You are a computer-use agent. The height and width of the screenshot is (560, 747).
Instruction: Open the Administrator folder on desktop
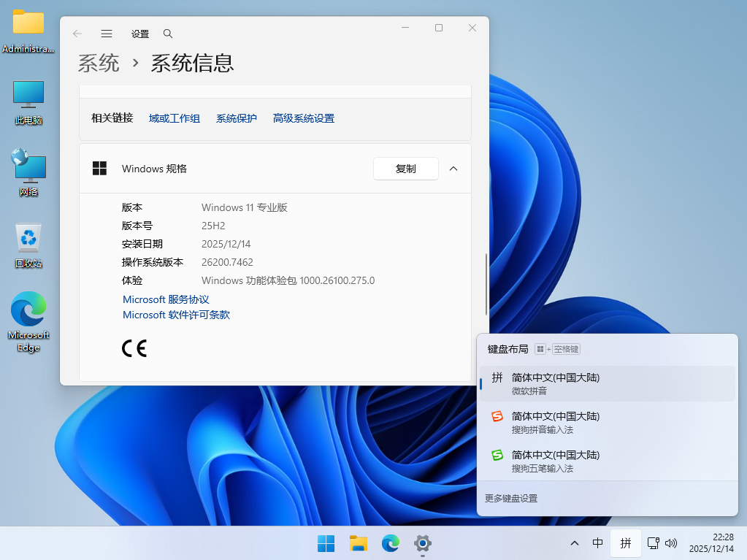click(28, 31)
